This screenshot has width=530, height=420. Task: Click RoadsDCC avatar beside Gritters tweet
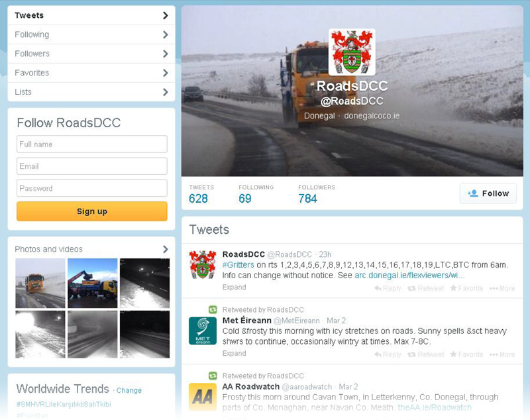(203, 264)
